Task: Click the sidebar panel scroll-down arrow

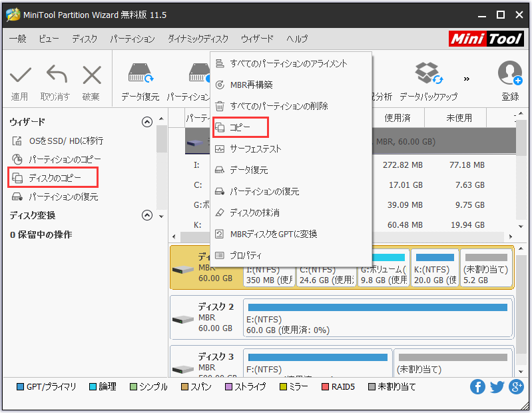Action: pos(162,216)
